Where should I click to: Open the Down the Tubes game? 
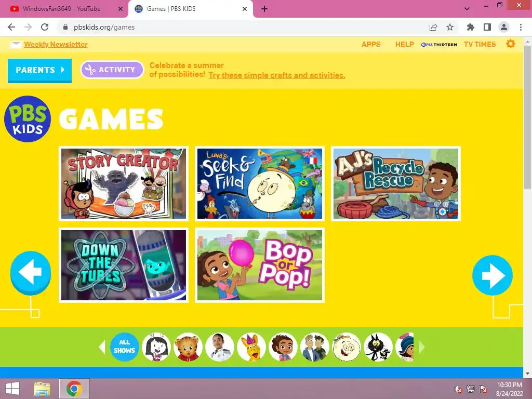124,265
